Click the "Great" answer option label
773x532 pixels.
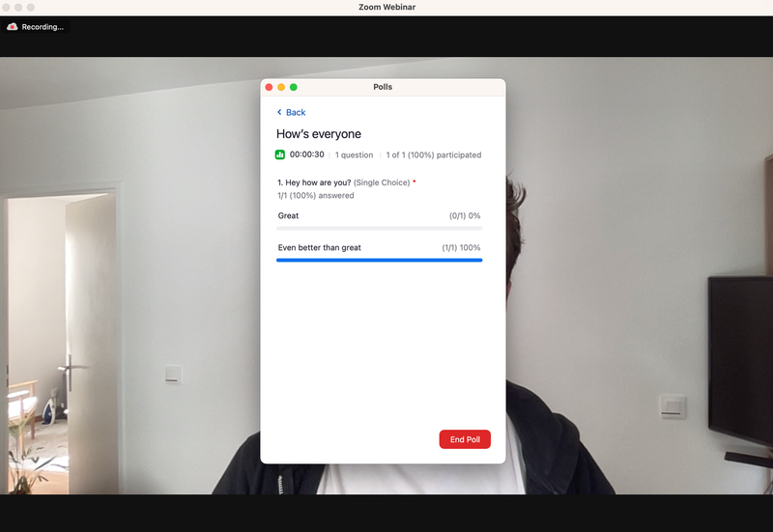pyautogui.click(x=288, y=215)
